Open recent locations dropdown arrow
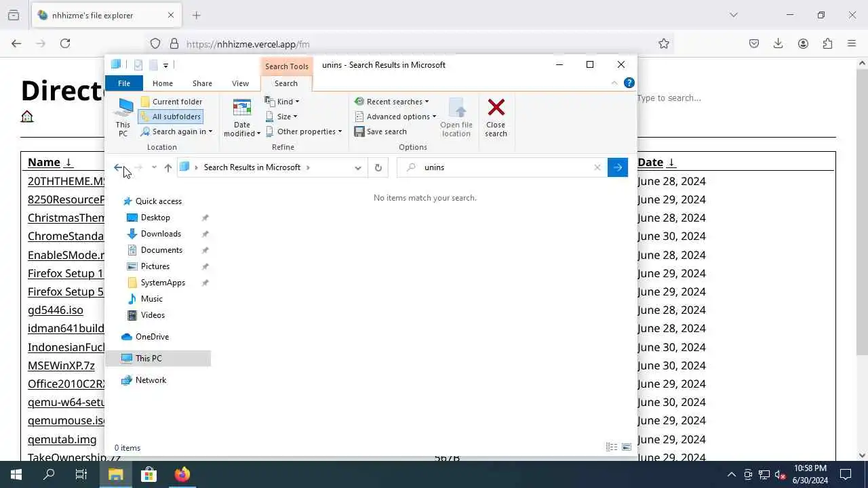Viewport: 868px width, 488px height. pos(154,167)
